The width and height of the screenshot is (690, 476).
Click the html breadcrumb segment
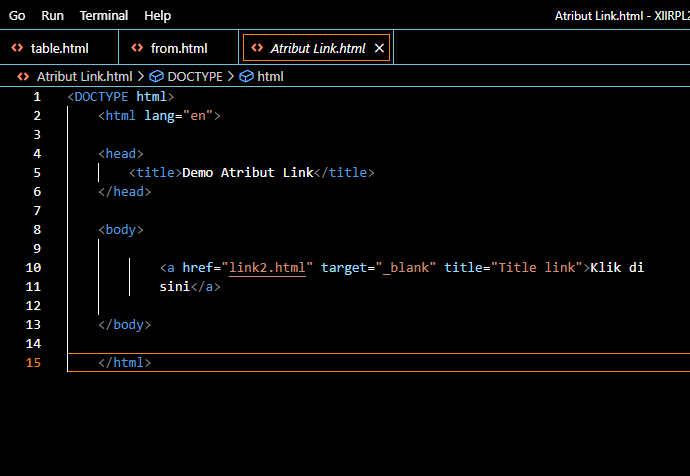pos(270,77)
